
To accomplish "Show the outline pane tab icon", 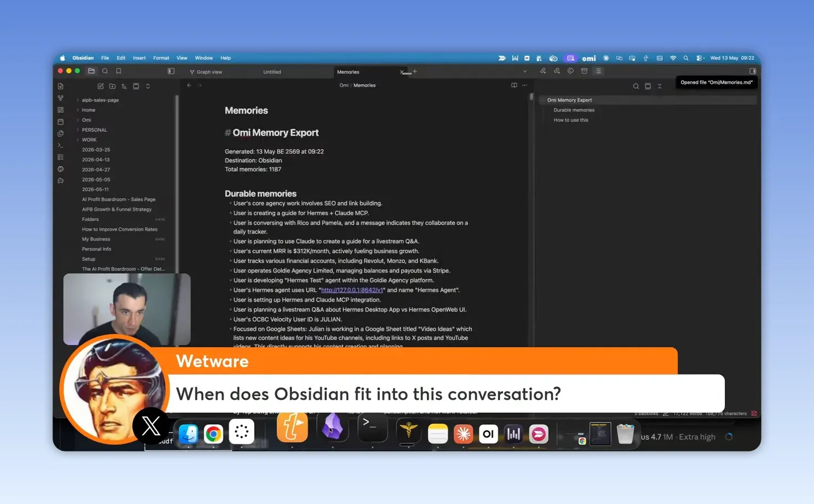I will point(598,71).
